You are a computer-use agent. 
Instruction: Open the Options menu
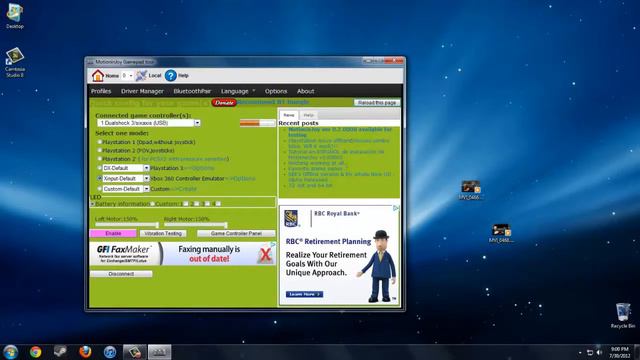tap(276, 91)
